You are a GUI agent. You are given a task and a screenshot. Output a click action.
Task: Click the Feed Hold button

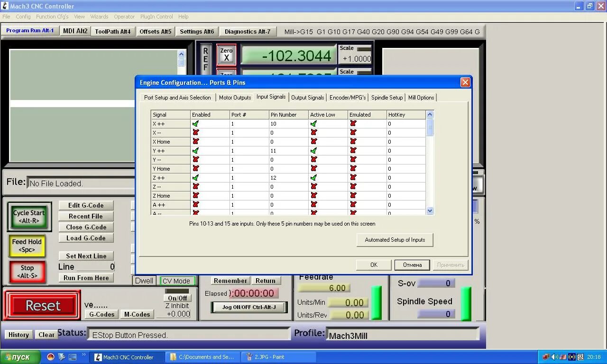click(x=27, y=246)
